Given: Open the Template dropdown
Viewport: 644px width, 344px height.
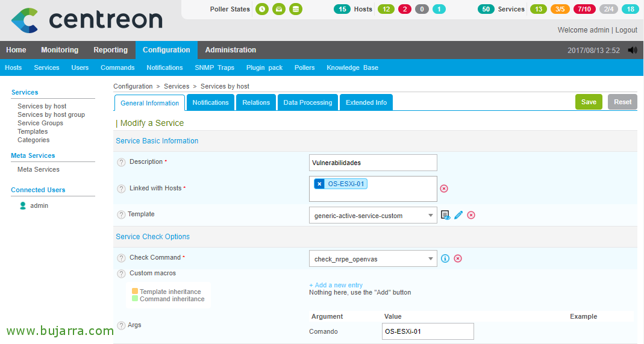Looking at the screenshot, I should point(373,216).
